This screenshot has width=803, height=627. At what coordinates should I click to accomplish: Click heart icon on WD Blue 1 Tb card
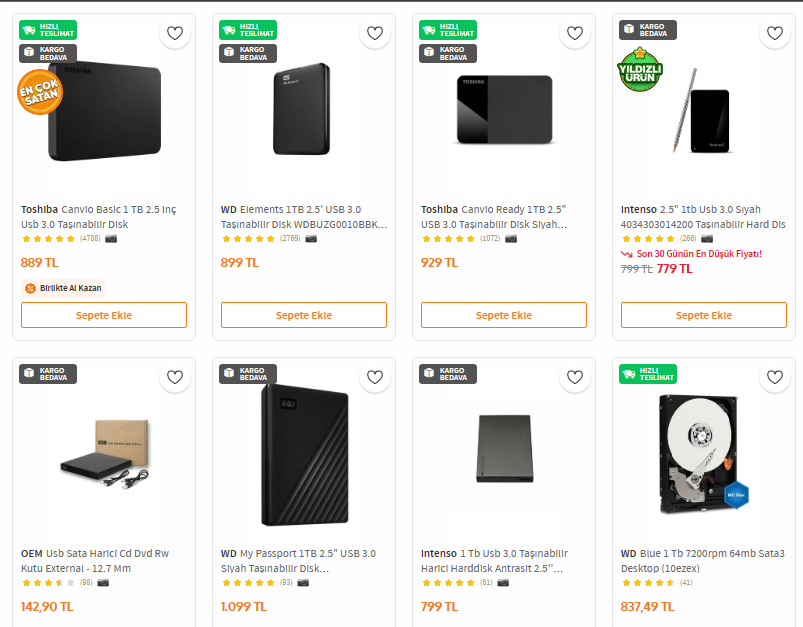[775, 378]
